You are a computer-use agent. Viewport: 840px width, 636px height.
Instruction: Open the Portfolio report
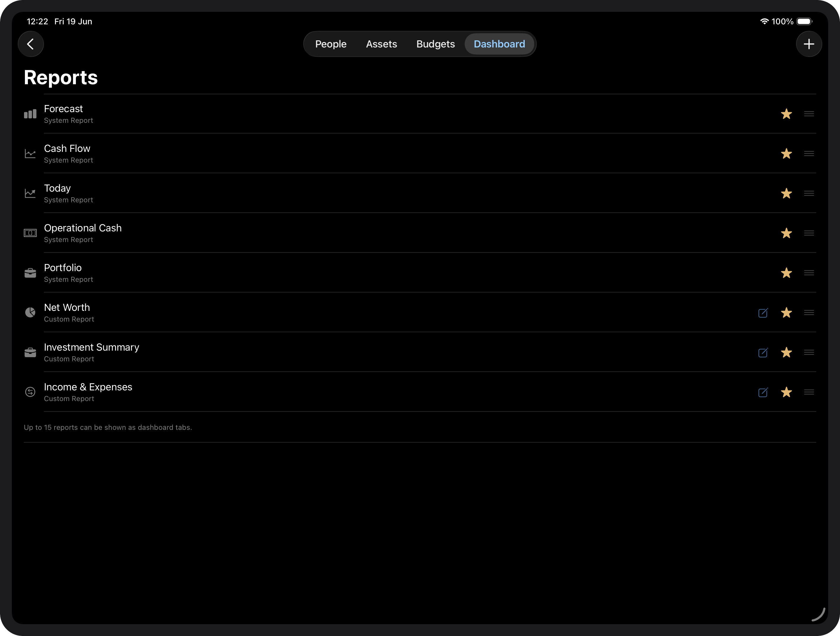pyautogui.click(x=420, y=273)
